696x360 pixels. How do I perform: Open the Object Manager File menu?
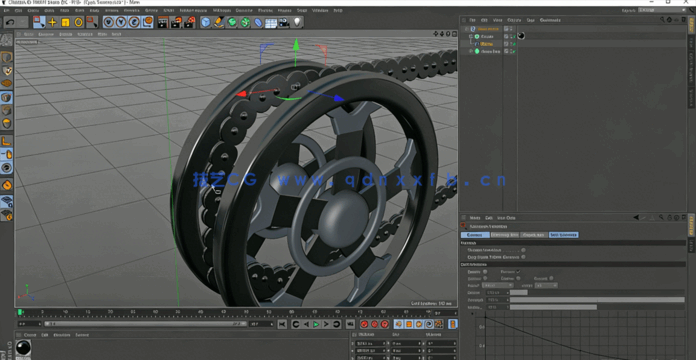click(473, 20)
